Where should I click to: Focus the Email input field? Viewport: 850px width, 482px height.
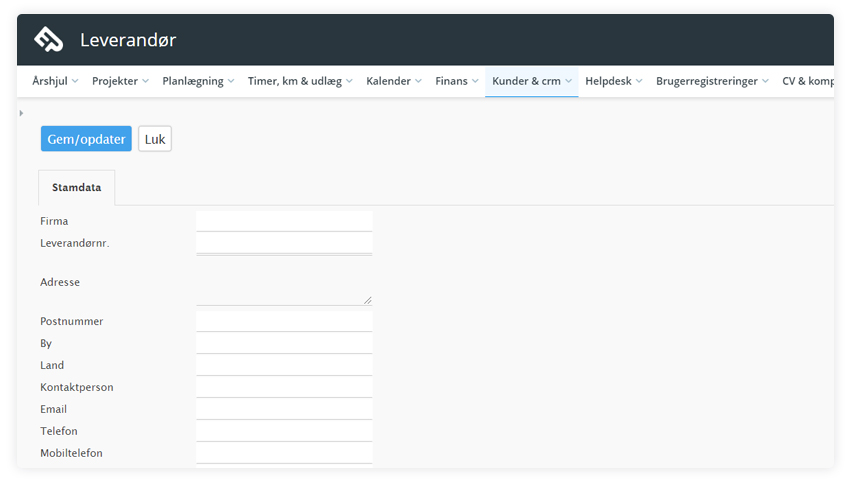284,409
